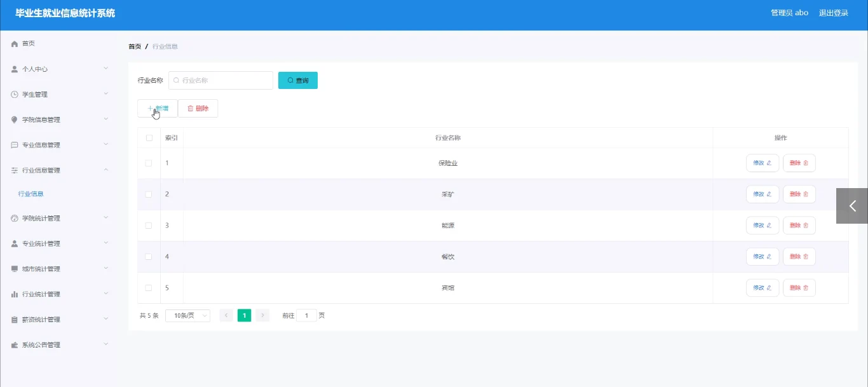868x387 pixels.
Task: Click 退出登录 to log out
Action: (834, 13)
